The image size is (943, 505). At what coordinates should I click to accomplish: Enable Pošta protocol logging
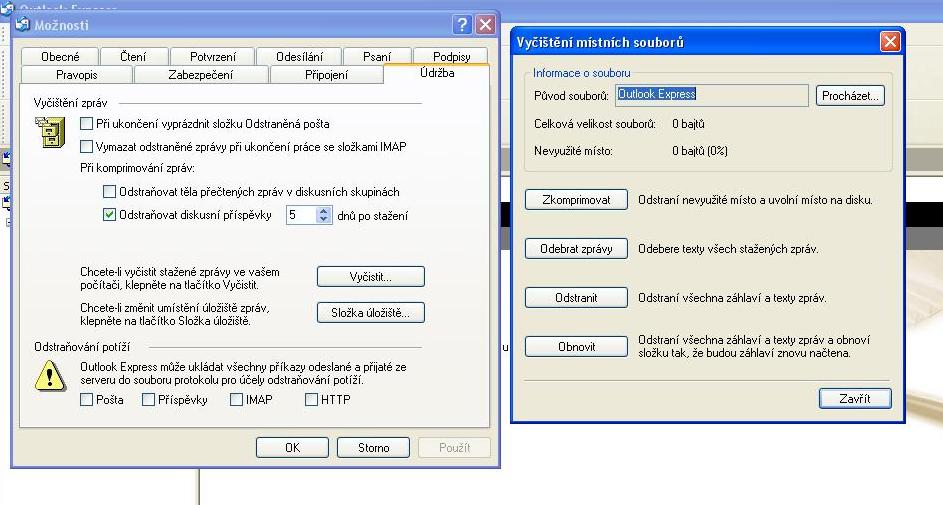87,399
